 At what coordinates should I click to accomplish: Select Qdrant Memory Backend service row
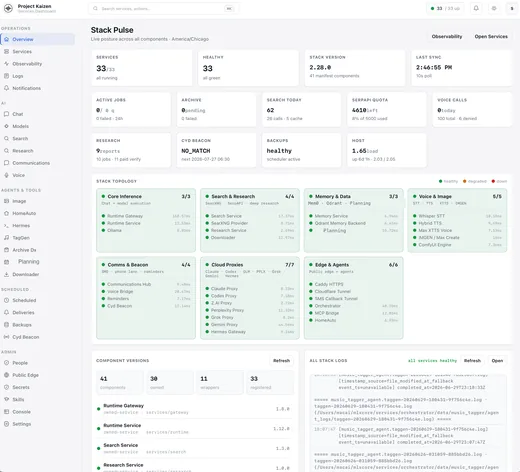(x=353, y=223)
